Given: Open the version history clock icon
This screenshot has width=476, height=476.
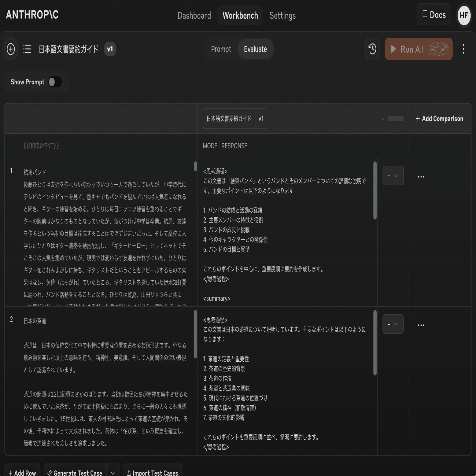Looking at the screenshot, I should [372, 49].
